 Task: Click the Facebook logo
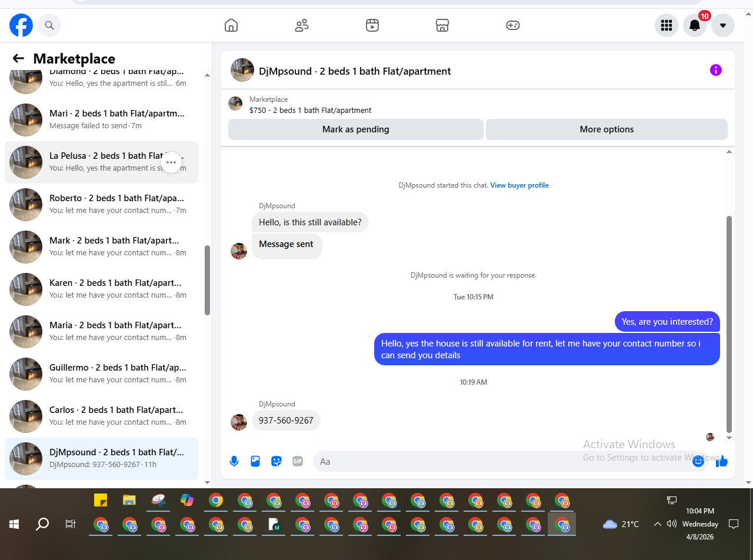21,25
